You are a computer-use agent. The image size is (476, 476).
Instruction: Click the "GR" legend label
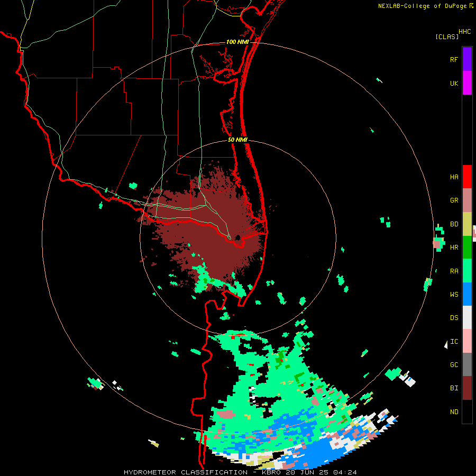pos(454,200)
